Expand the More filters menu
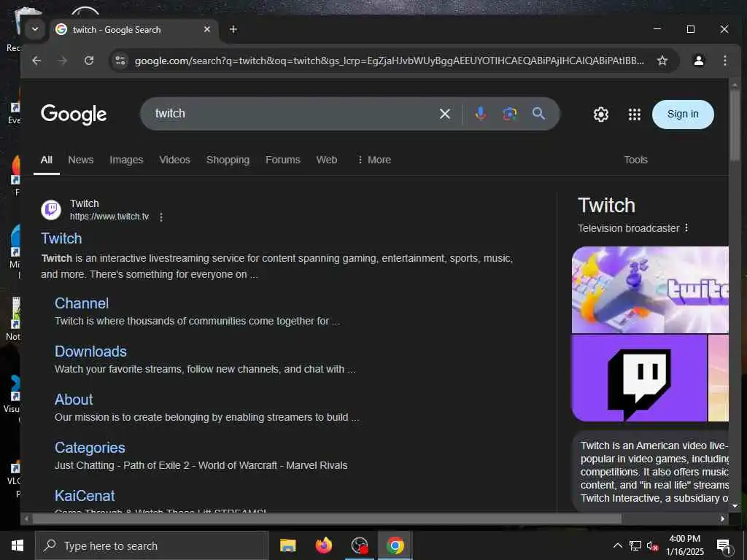The image size is (747, 560). (374, 160)
